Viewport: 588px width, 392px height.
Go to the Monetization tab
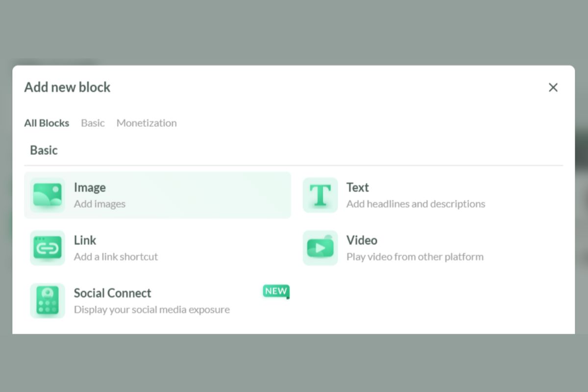click(147, 123)
